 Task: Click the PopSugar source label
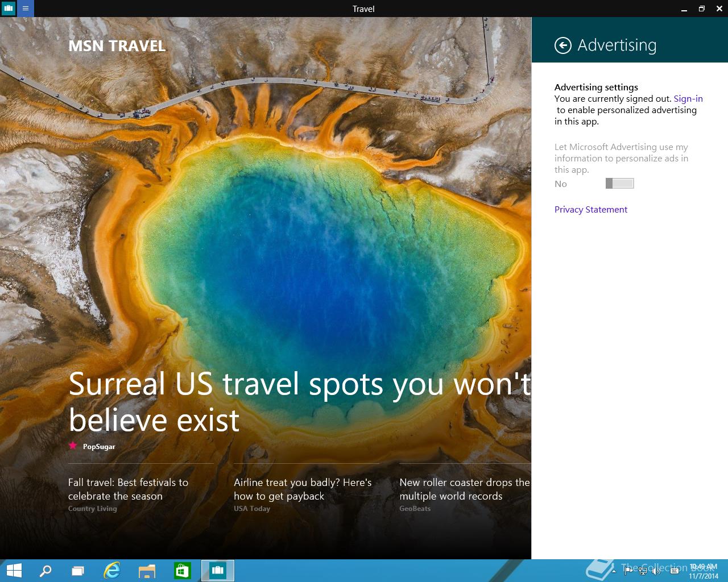pyautogui.click(x=99, y=447)
